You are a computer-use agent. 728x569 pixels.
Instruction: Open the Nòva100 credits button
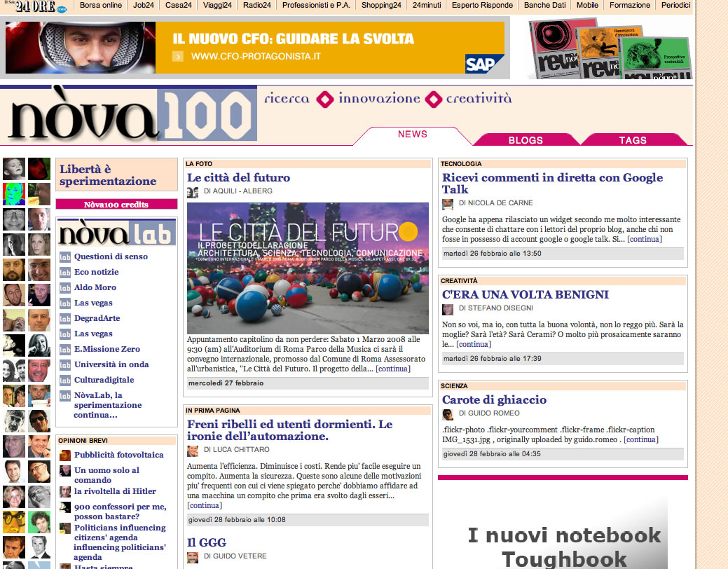(116, 205)
